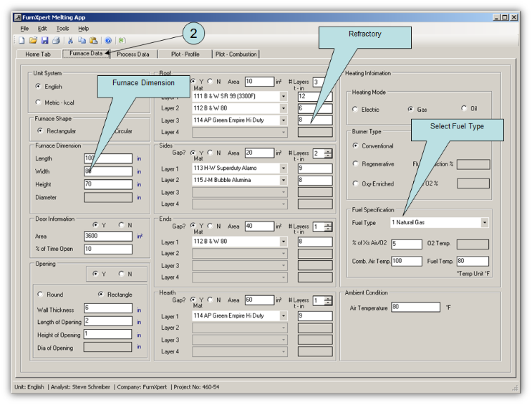Click the blue Help question mark icon
This screenshot has width=532, height=405.
[x=108, y=40]
